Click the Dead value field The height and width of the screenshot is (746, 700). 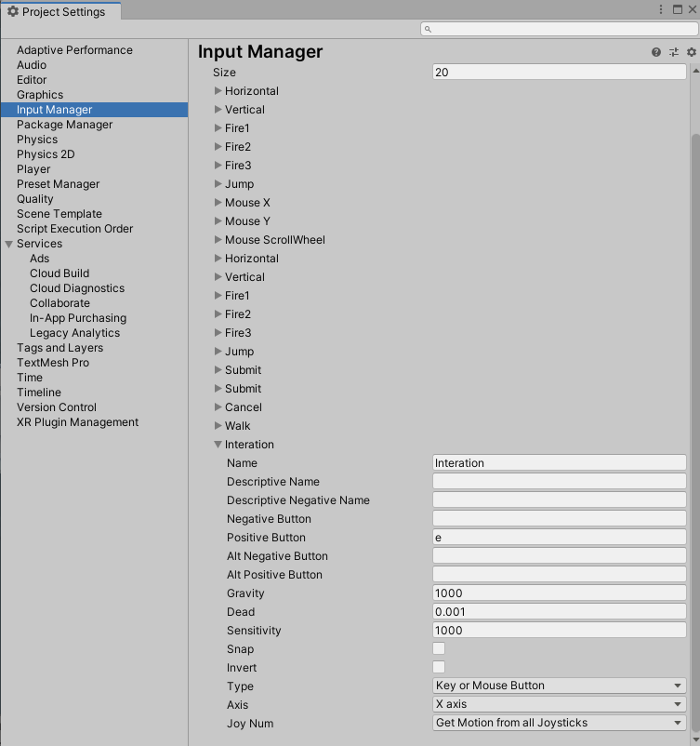pos(560,611)
